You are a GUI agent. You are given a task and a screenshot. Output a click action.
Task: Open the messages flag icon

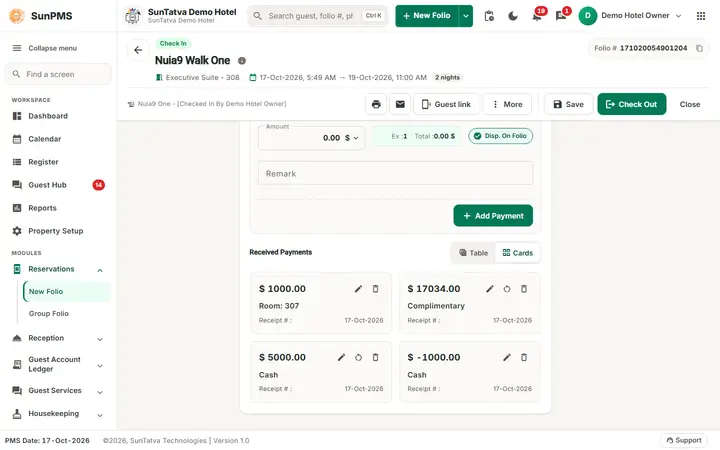[x=560, y=16]
